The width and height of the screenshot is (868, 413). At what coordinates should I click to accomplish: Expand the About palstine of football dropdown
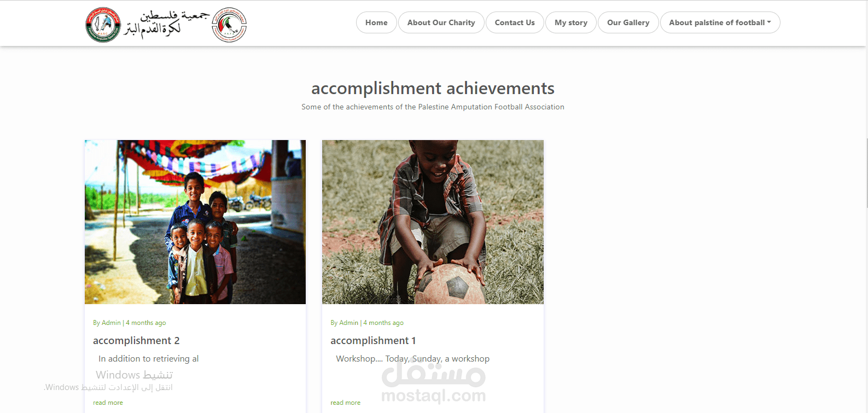(720, 22)
